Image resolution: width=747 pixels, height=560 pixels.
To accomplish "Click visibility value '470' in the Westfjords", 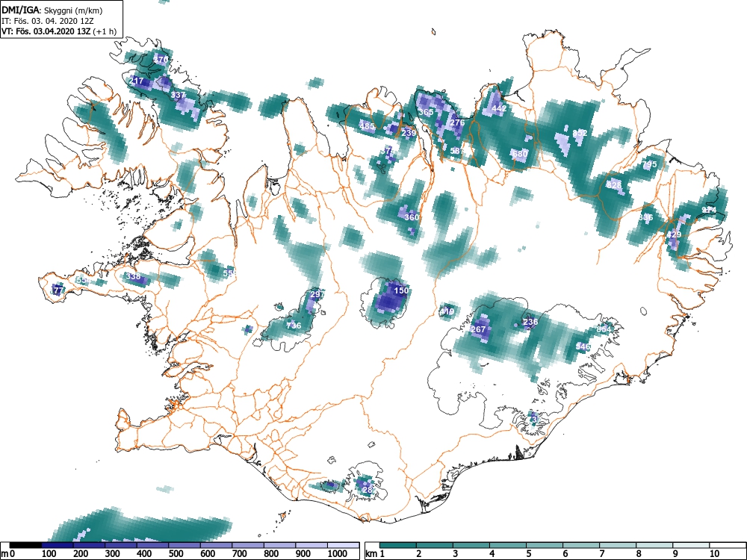I will (x=161, y=60).
